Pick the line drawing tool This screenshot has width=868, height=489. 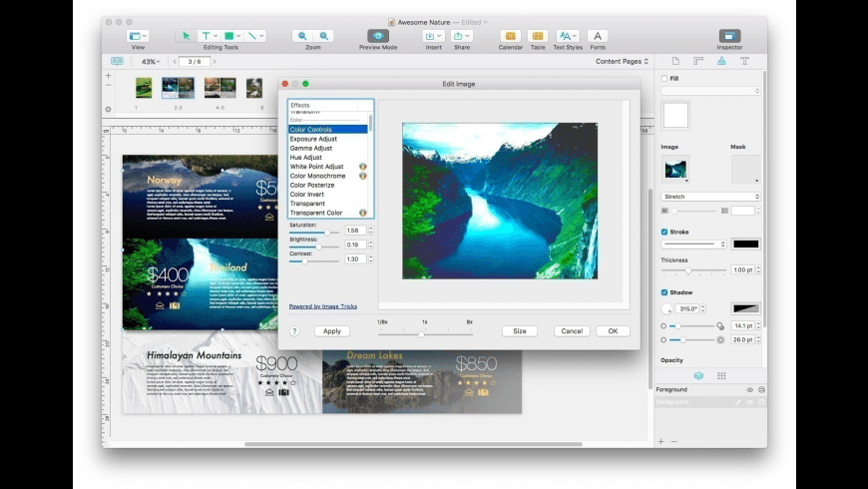pos(255,36)
